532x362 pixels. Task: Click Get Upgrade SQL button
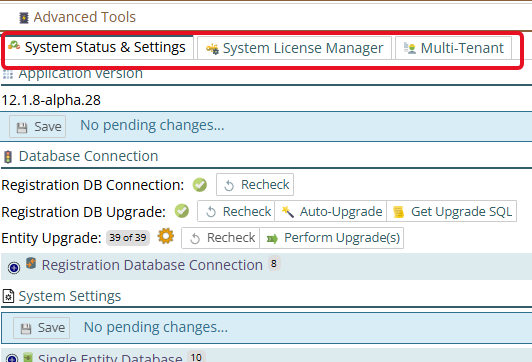[x=452, y=211]
